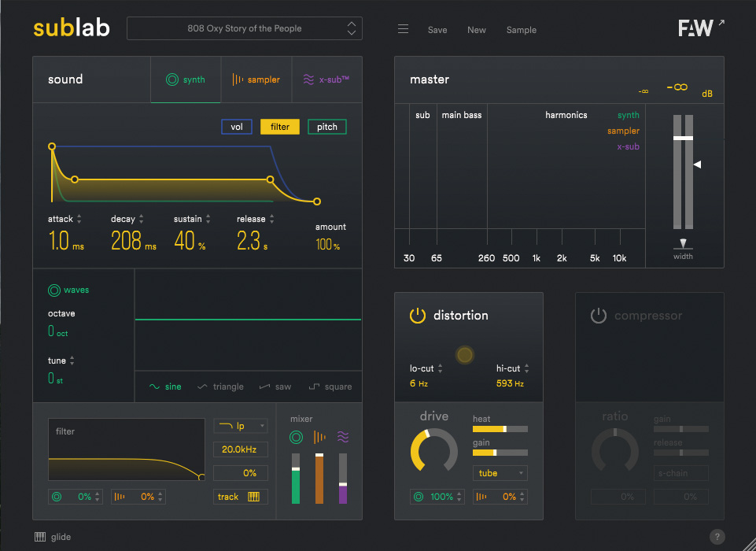Click the master level arrow marker
Viewport: 756px width, 551px height.
tap(697, 165)
